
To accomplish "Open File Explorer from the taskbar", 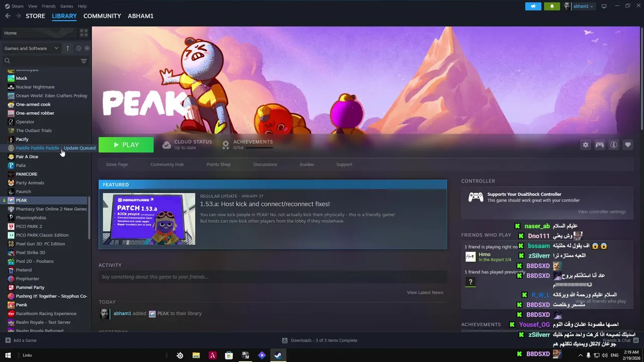I will pos(196,355).
